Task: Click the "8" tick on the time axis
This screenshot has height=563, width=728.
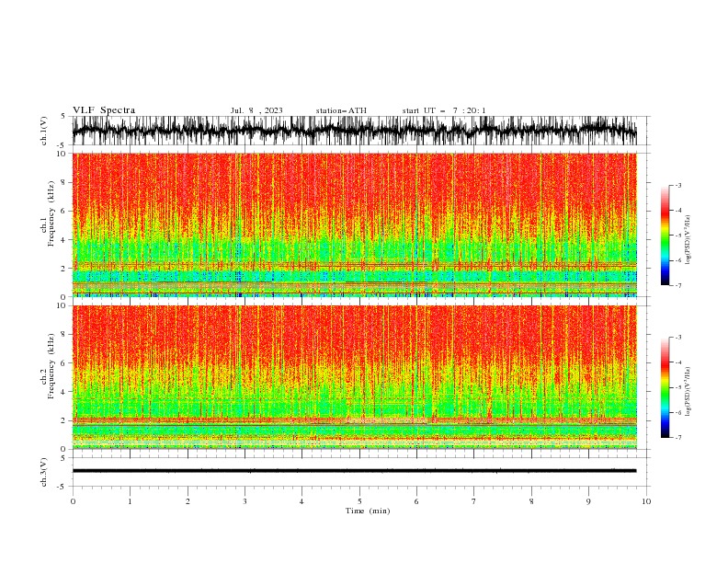Action: (x=531, y=501)
